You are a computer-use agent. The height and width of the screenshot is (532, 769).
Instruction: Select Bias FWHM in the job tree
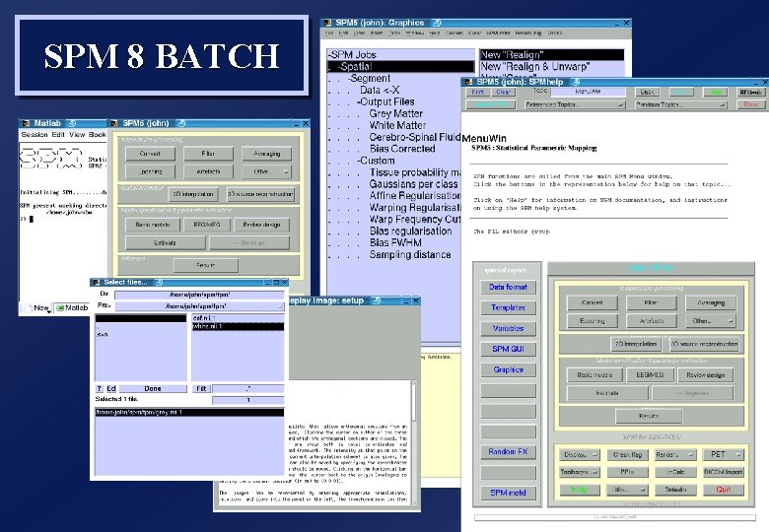coord(395,243)
